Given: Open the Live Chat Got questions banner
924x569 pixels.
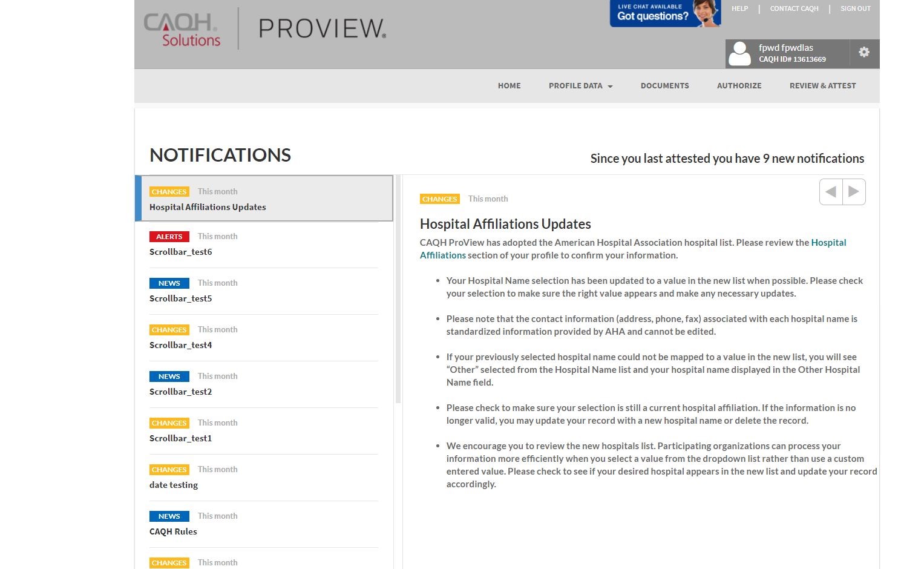Looking at the screenshot, I should coord(665,13).
